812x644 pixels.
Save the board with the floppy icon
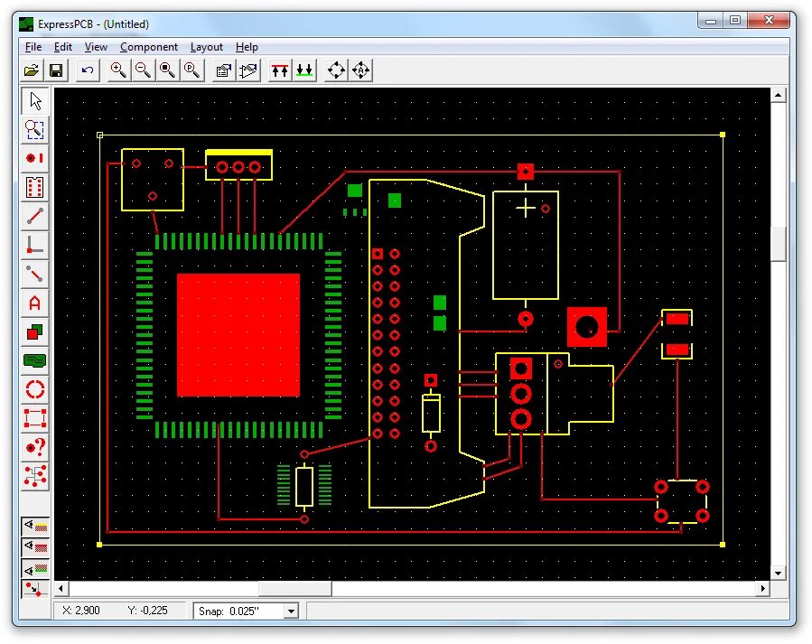click(x=56, y=70)
